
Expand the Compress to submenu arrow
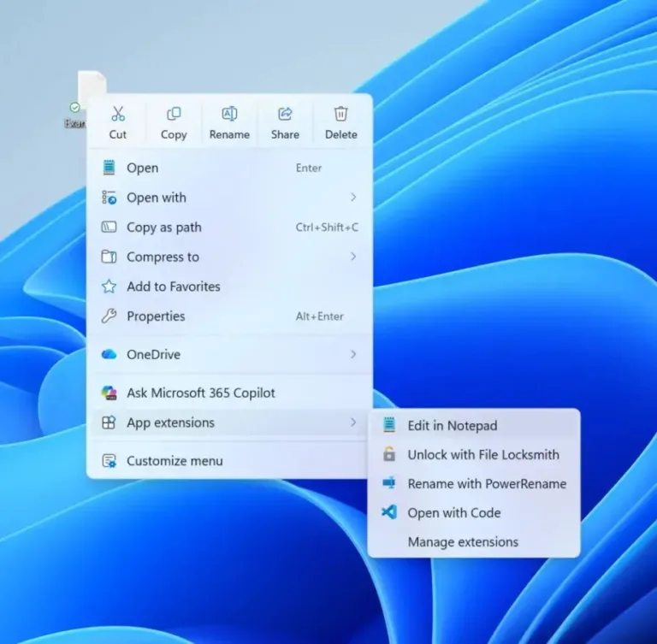click(x=353, y=257)
